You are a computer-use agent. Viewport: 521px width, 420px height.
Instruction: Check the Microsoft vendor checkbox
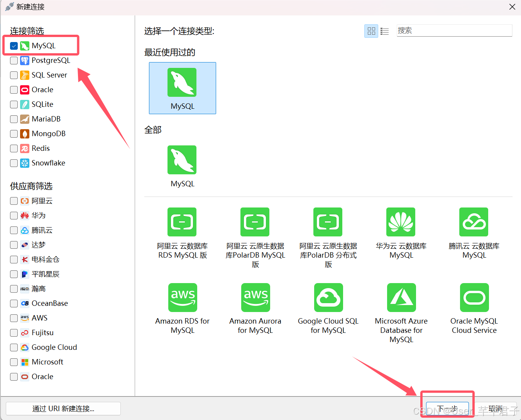tap(14, 362)
